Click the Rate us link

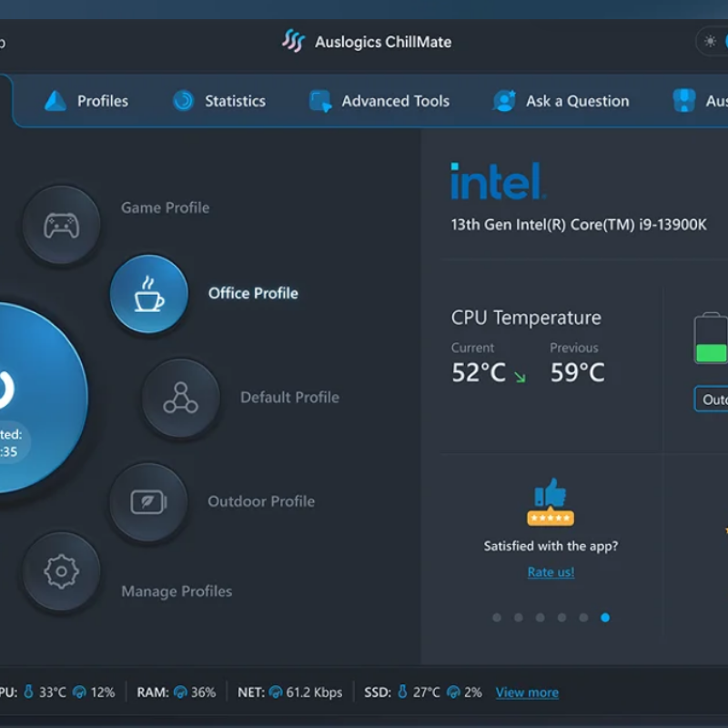coord(550,571)
